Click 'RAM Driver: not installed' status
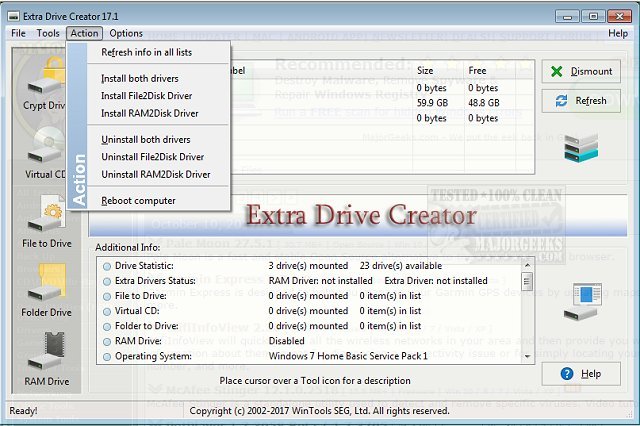This screenshot has height=426, width=640. click(320, 281)
